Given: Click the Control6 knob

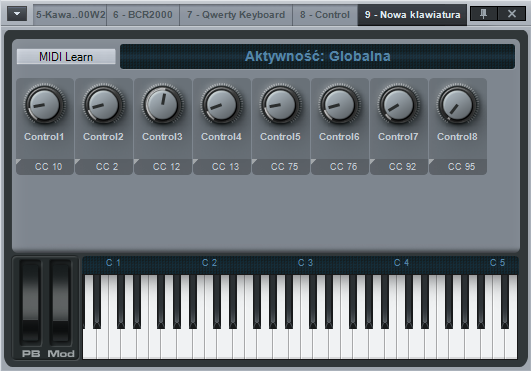Looking at the screenshot, I should tap(339, 105).
